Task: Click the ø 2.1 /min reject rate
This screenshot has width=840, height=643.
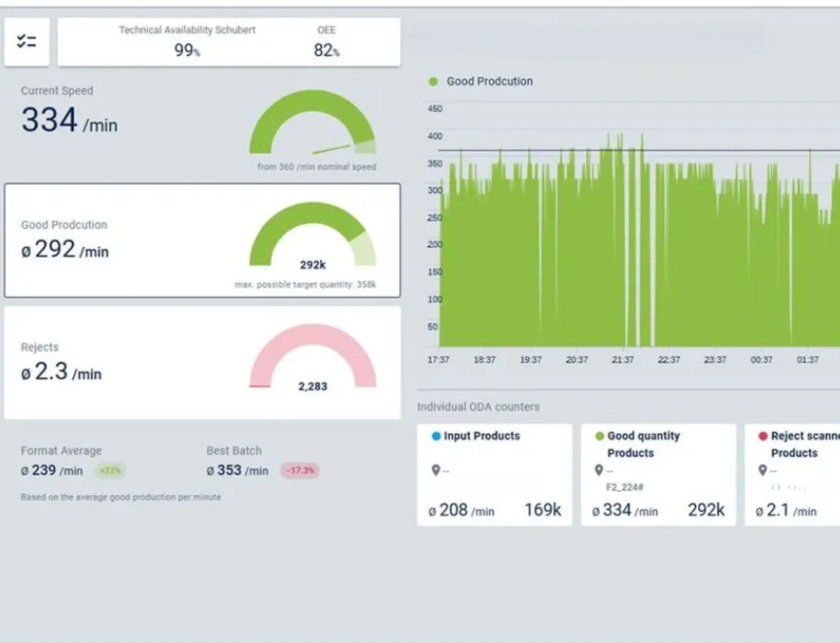Action: [786, 510]
